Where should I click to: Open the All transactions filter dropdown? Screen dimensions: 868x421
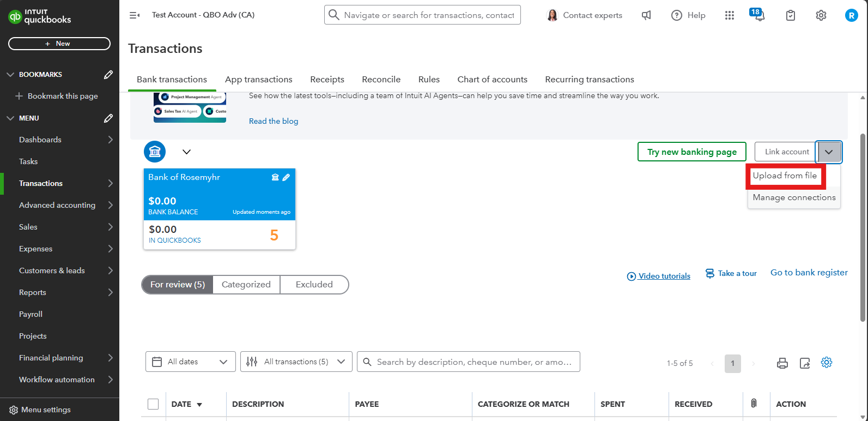pos(296,362)
